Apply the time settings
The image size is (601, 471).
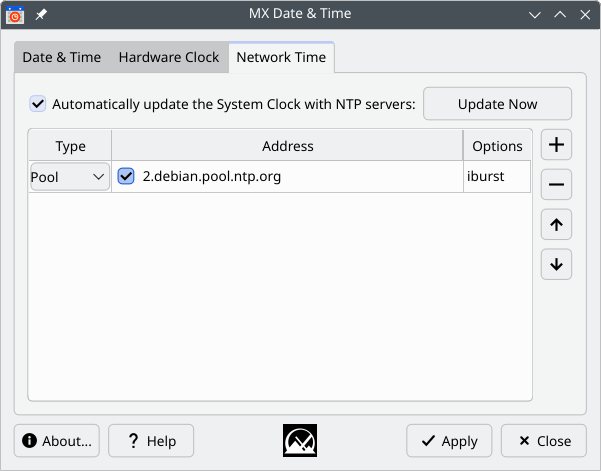click(449, 441)
